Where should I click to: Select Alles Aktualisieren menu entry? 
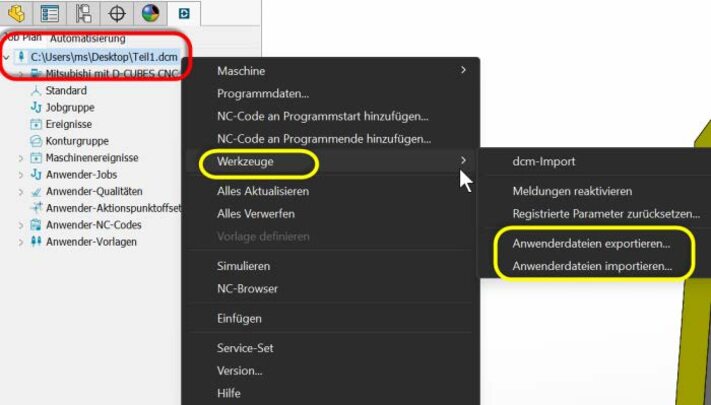[262, 190]
